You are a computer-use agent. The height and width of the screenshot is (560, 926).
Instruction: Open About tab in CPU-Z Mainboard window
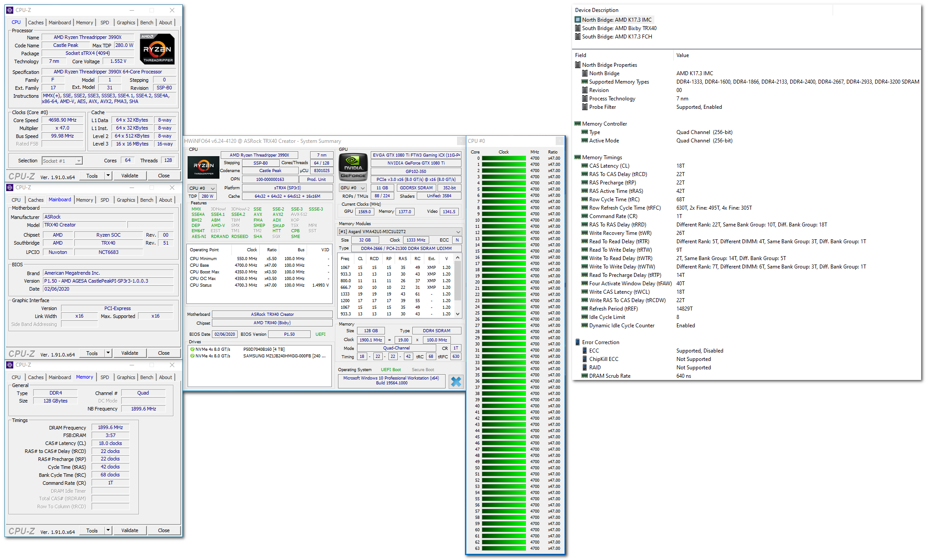[x=166, y=200]
